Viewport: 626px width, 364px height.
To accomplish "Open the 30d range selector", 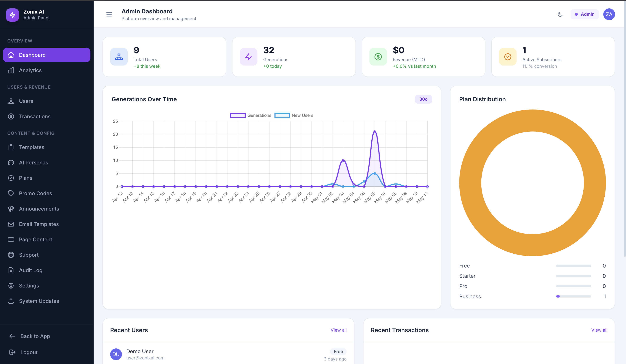I will (x=423, y=99).
